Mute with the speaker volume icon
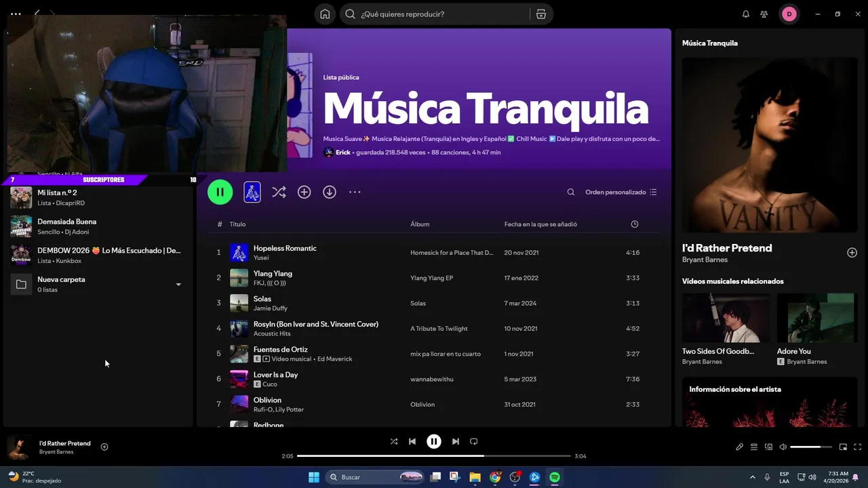This screenshot has width=868, height=488. coord(783,447)
